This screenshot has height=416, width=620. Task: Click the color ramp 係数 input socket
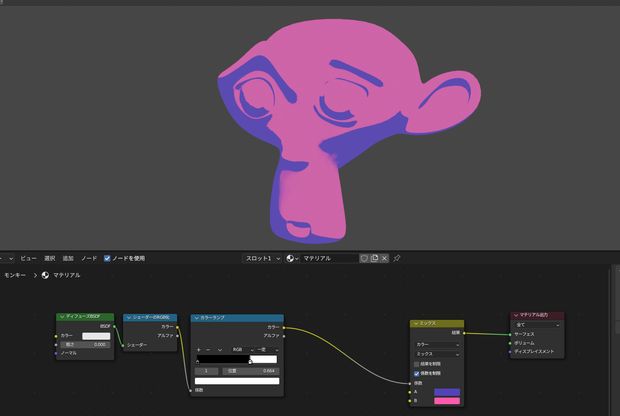(191, 390)
